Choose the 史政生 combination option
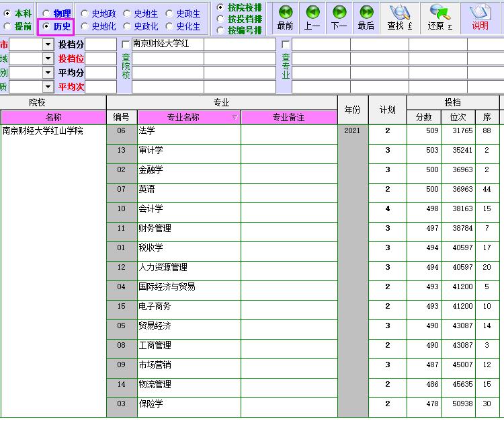 (169, 13)
